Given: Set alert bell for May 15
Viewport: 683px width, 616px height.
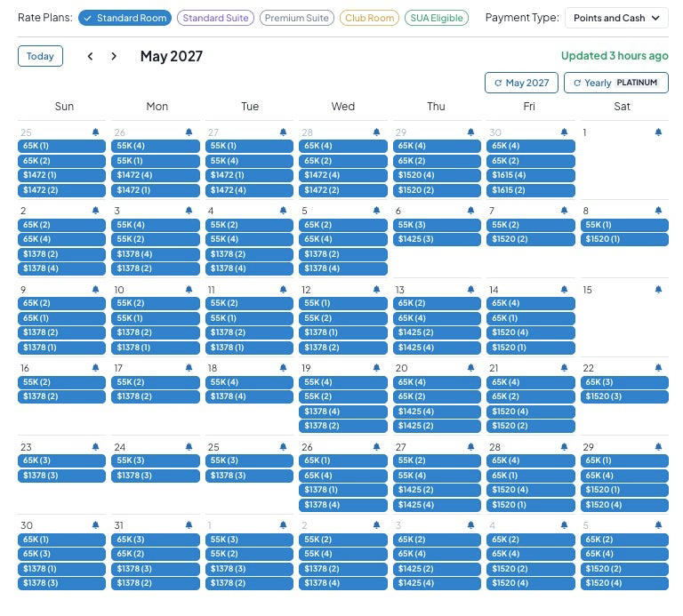Looking at the screenshot, I should click(x=658, y=290).
